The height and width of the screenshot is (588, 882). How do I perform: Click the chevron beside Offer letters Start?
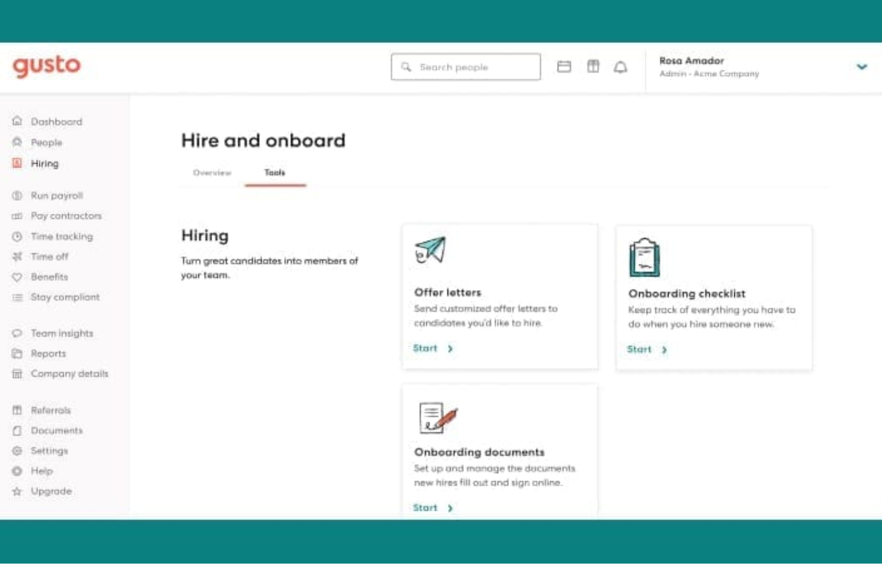tap(450, 349)
